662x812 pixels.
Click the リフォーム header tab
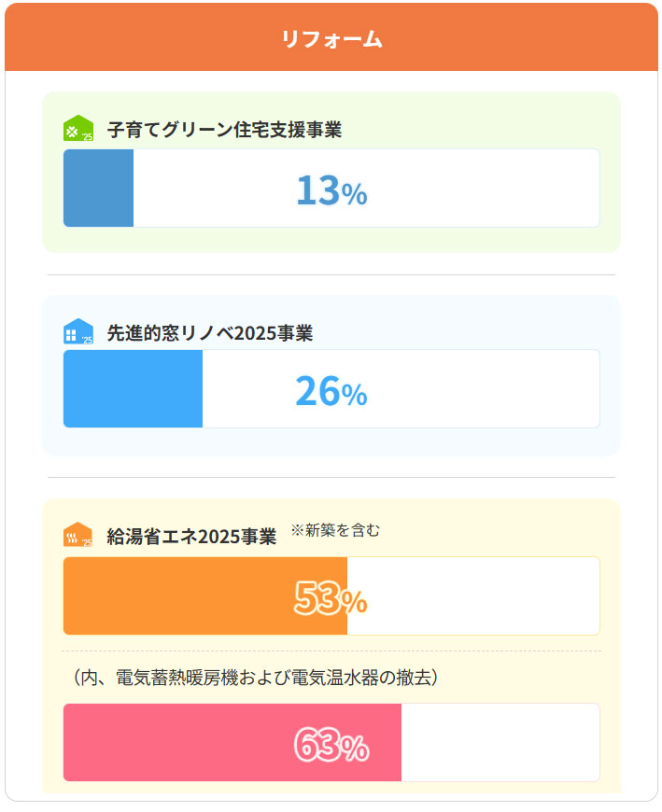pos(331,38)
